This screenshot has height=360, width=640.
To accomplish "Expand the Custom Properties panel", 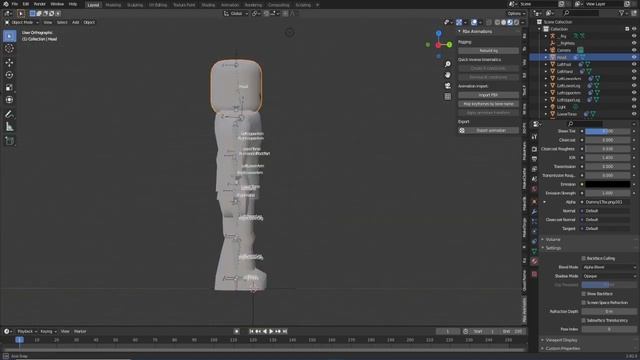I will (x=562, y=349).
